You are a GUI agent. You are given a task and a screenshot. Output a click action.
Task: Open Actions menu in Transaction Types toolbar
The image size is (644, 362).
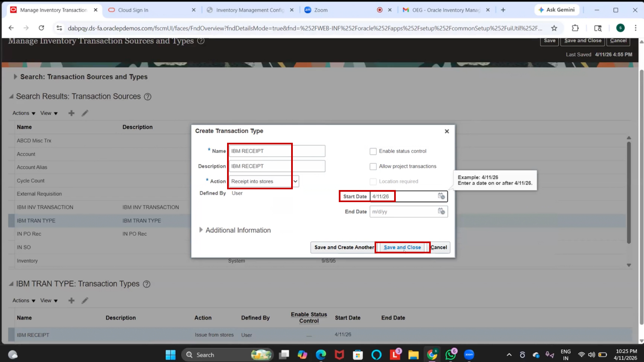(24, 301)
